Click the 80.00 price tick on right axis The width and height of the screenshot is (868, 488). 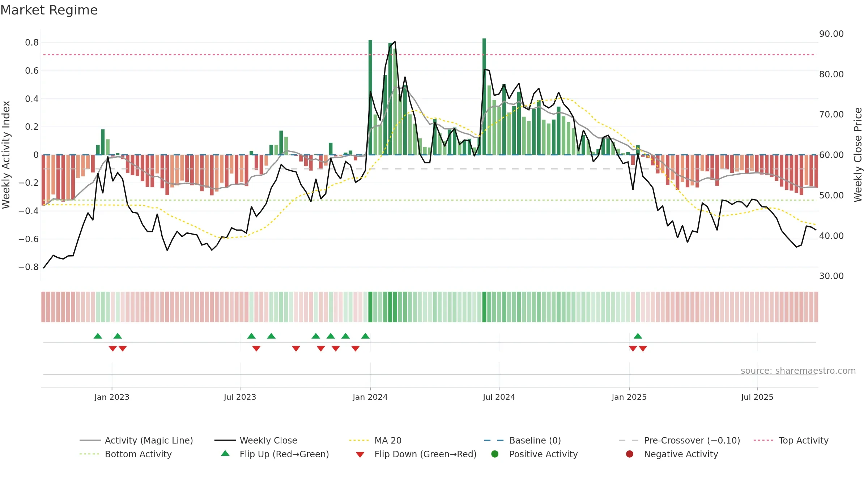pyautogui.click(x=831, y=74)
